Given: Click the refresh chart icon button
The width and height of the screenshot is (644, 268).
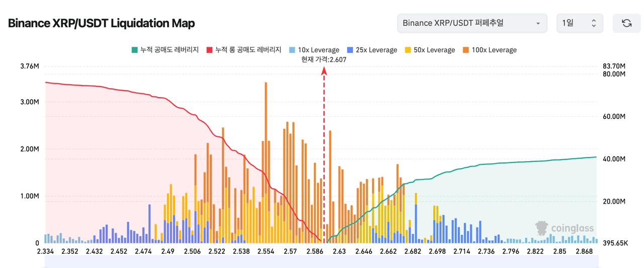Looking at the screenshot, I should 626,23.
